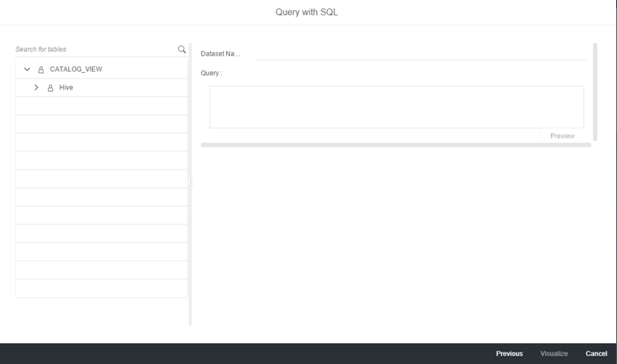617x364 pixels.
Task: Select the CATALOG_VIEW label in tree
Action: (x=76, y=69)
